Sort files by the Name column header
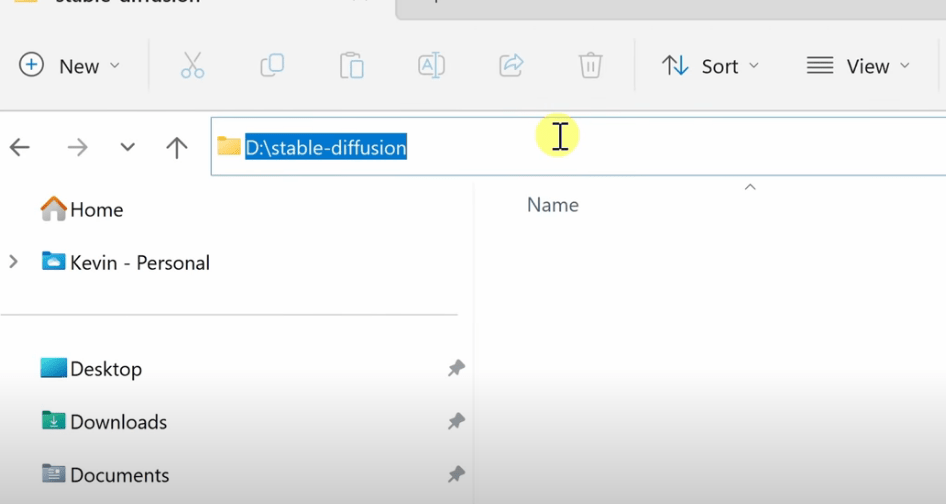 coord(553,205)
